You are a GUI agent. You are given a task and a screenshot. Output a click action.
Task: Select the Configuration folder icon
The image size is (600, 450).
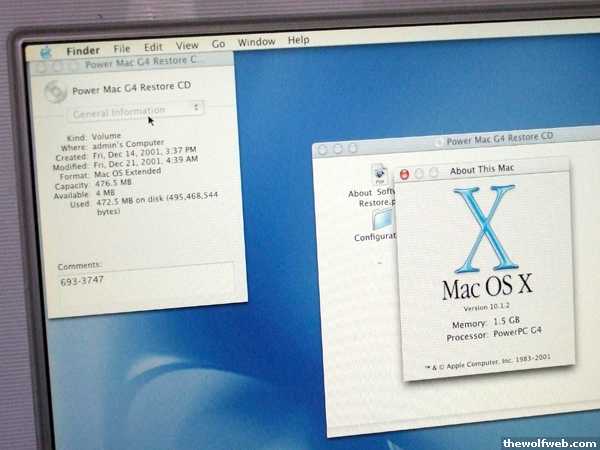click(380, 219)
